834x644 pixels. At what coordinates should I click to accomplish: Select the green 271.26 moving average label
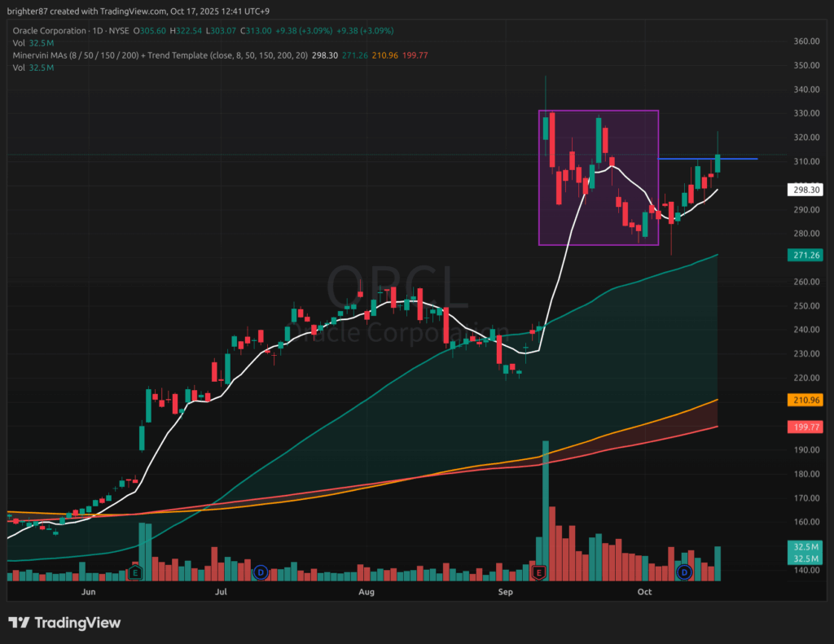point(805,255)
